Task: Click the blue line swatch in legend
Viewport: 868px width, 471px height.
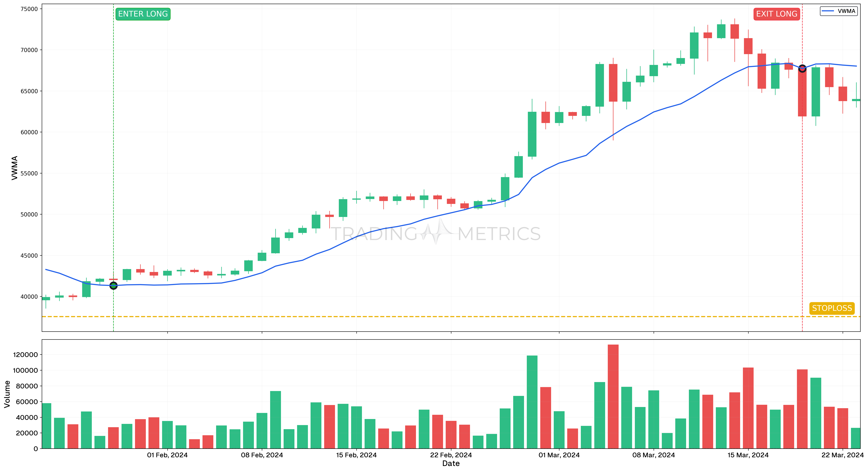Action: click(x=828, y=11)
